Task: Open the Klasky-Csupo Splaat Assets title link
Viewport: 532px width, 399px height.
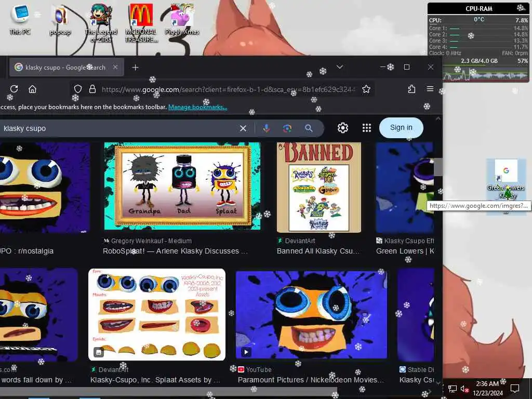Action: (x=155, y=380)
